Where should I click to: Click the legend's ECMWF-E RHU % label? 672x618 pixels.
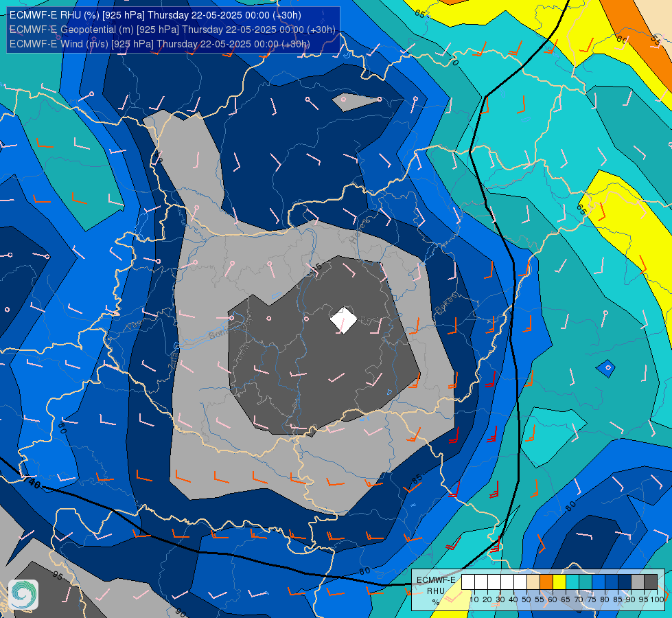(x=436, y=591)
